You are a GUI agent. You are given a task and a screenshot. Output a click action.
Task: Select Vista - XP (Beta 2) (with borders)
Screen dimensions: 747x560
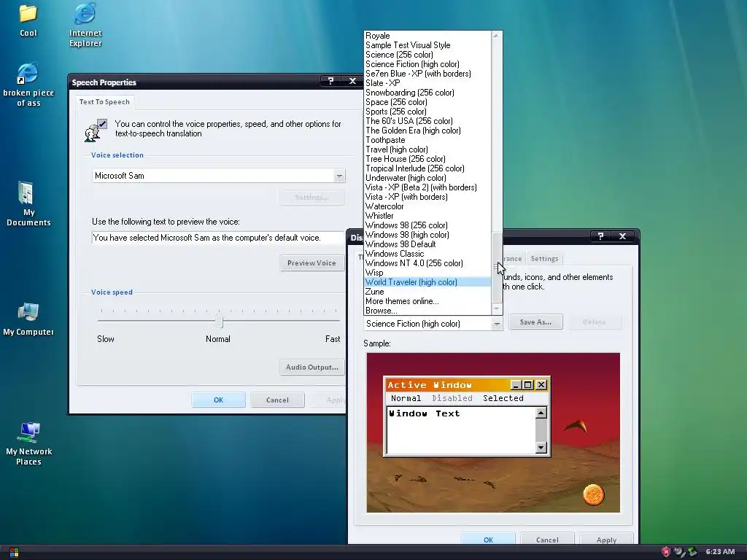pyautogui.click(x=427, y=187)
